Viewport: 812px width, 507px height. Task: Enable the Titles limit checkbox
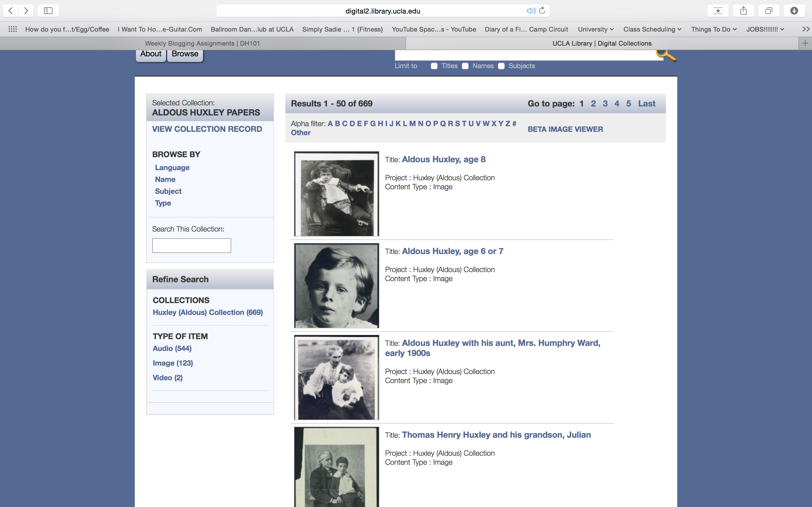434,66
